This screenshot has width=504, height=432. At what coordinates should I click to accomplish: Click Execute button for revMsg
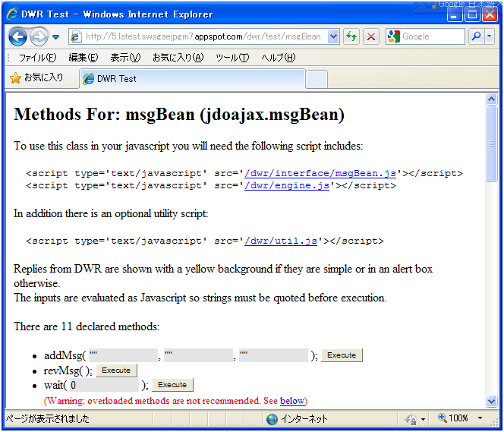pyautogui.click(x=116, y=371)
